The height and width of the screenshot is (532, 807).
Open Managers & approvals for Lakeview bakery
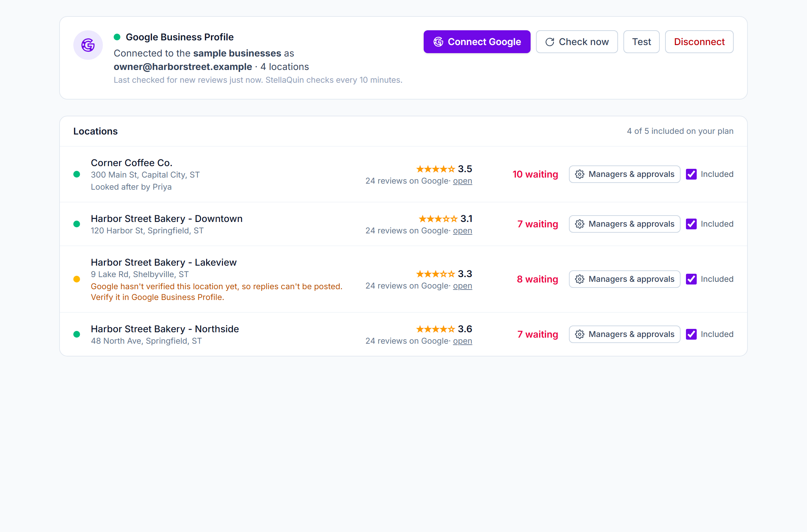click(624, 279)
